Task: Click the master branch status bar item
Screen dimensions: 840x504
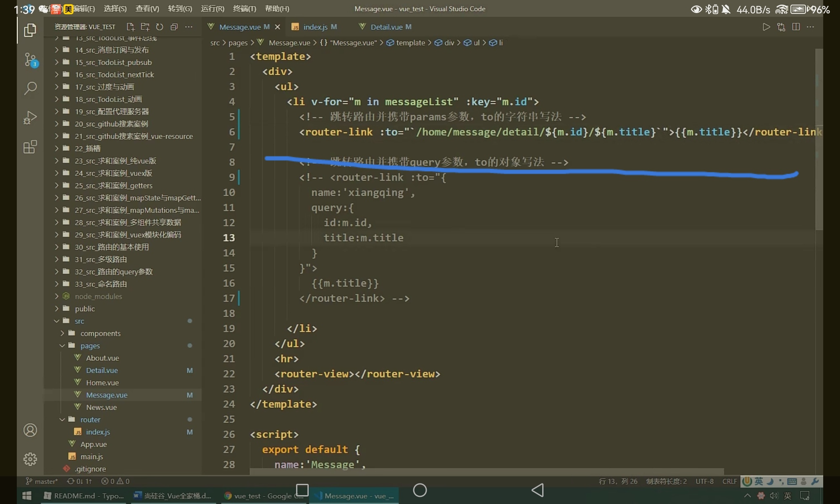Action: (42, 481)
